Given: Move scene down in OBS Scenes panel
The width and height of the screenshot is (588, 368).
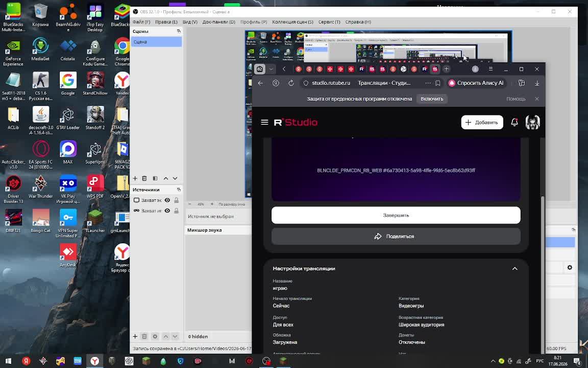Looking at the screenshot, I should [x=175, y=178].
